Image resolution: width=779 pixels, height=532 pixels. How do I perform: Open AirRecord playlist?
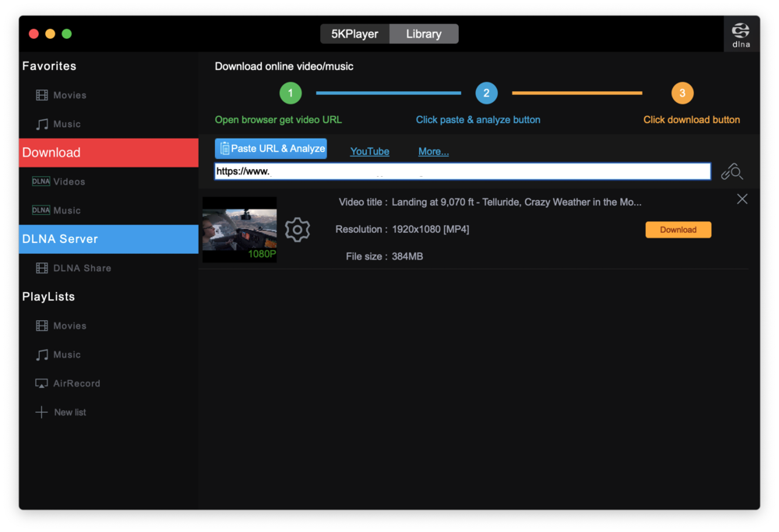click(76, 383)
